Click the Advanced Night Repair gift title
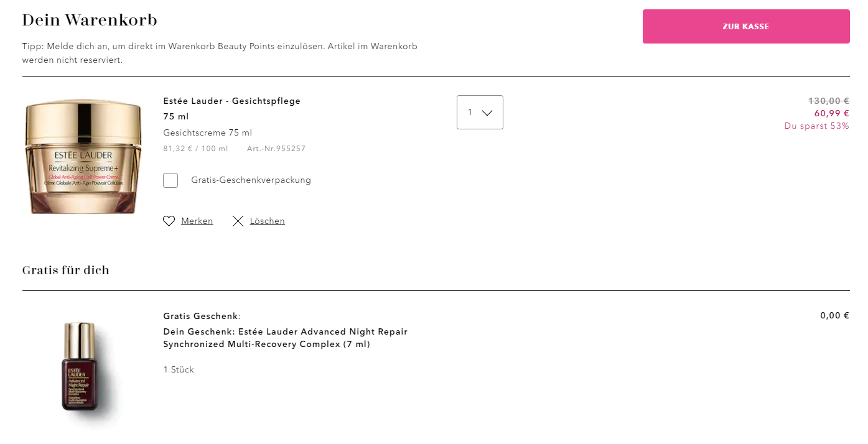Viewport: 868px width, 444px height. coord(285,338)
